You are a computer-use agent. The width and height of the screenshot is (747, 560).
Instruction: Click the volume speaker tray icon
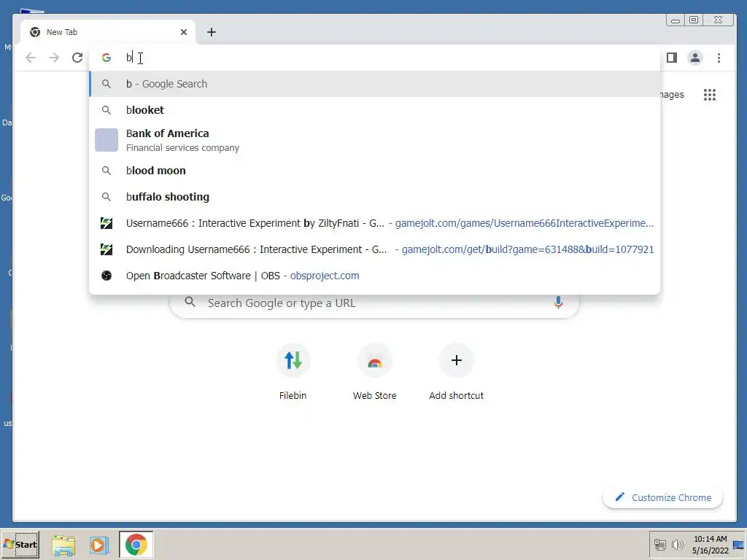tap(677, 544)
